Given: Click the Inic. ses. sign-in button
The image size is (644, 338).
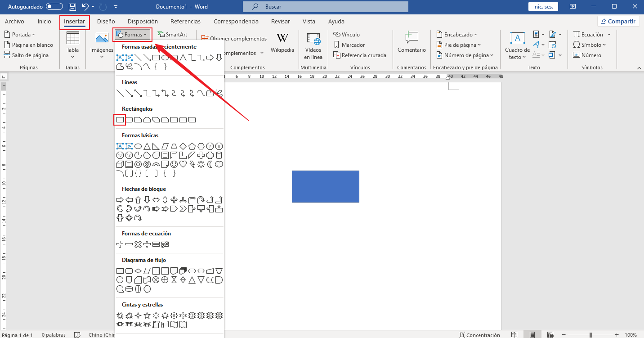Looking at the screenshot, I should (543, 7).
